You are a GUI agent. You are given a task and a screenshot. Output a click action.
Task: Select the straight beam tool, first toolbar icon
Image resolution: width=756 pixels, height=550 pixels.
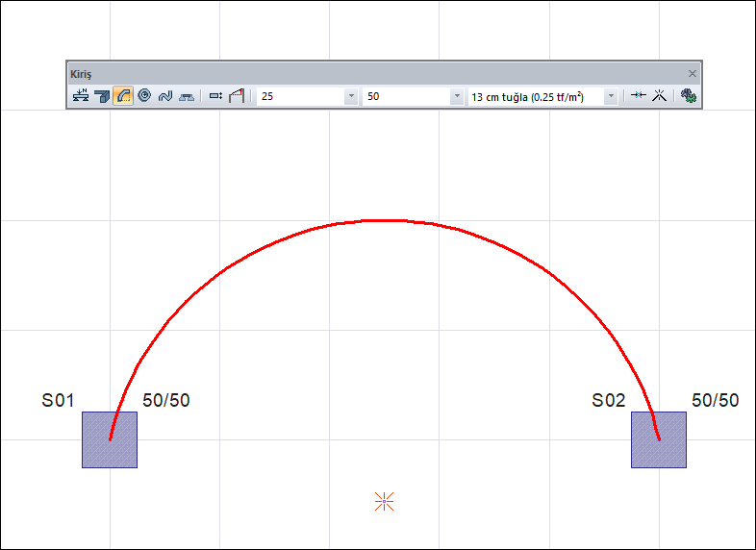coord(81,96)
